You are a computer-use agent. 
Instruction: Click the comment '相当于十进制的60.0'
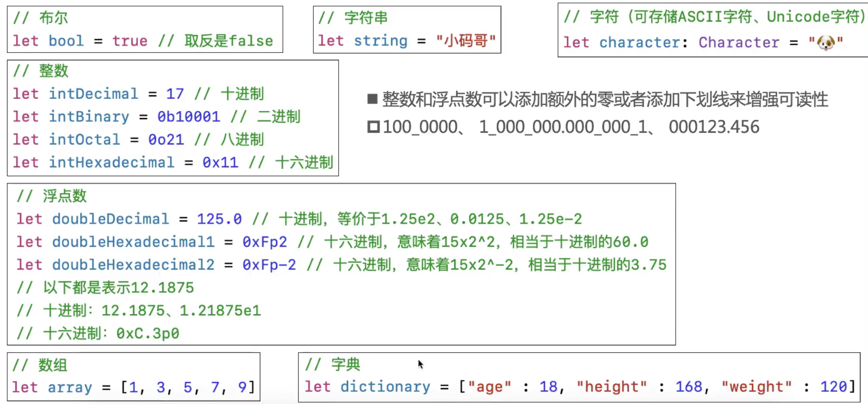click(579, 242)
